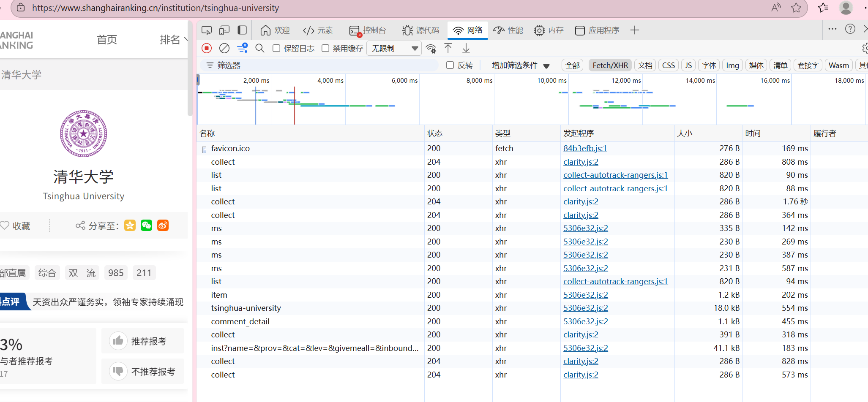Click the stop recording network log button

[207, 48]
